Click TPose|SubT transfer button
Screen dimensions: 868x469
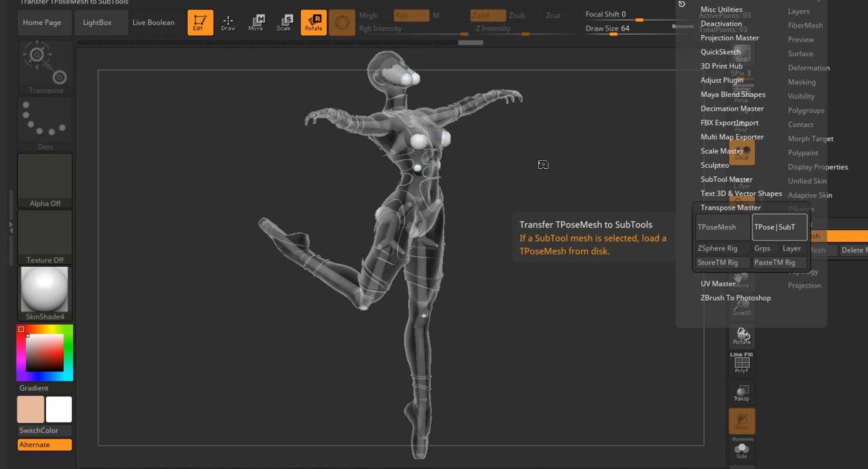click(x=779, y=227)
